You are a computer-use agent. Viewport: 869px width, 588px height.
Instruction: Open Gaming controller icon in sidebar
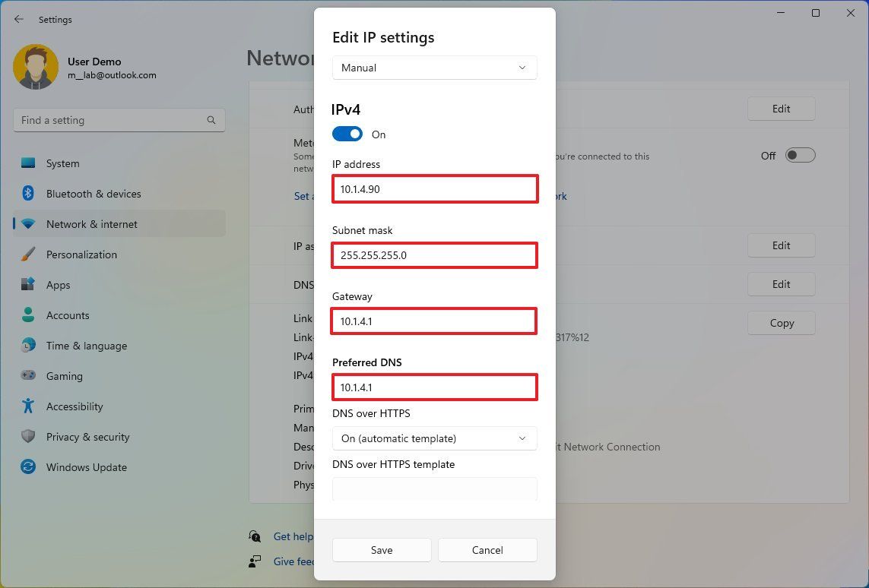click(x=28, y=375)
